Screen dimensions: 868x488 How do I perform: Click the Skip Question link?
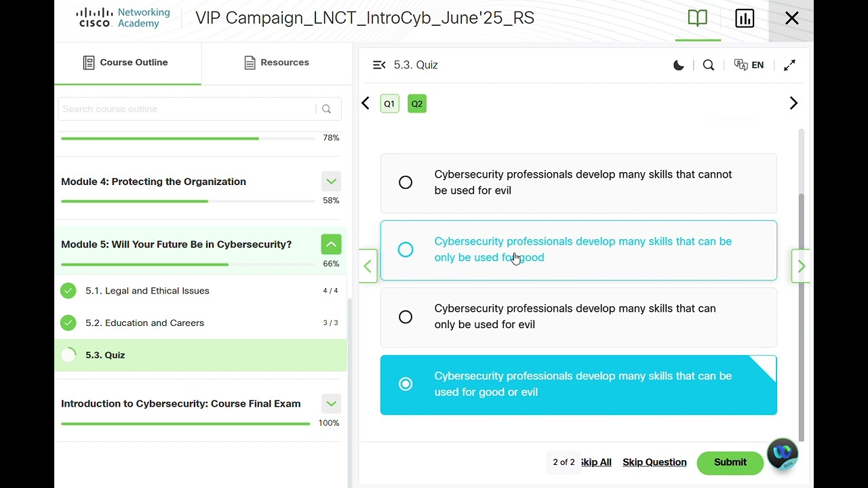click(x=654, y=462)
